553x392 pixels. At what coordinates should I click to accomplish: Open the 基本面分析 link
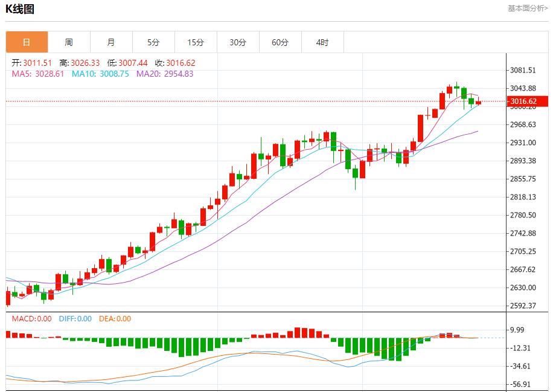tap(527, 8)
